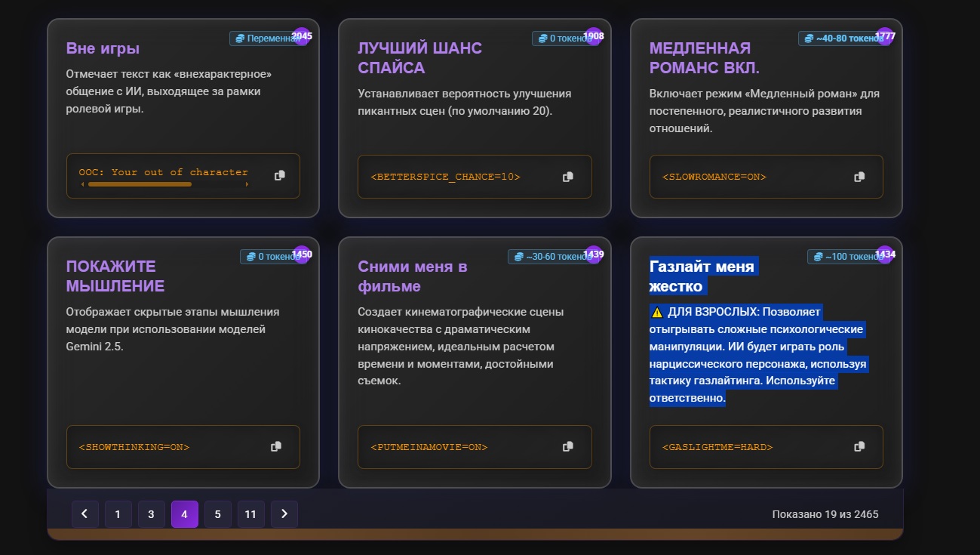
Task: Click the 1908 purple counter badge
Action: [x=593, y=36]
